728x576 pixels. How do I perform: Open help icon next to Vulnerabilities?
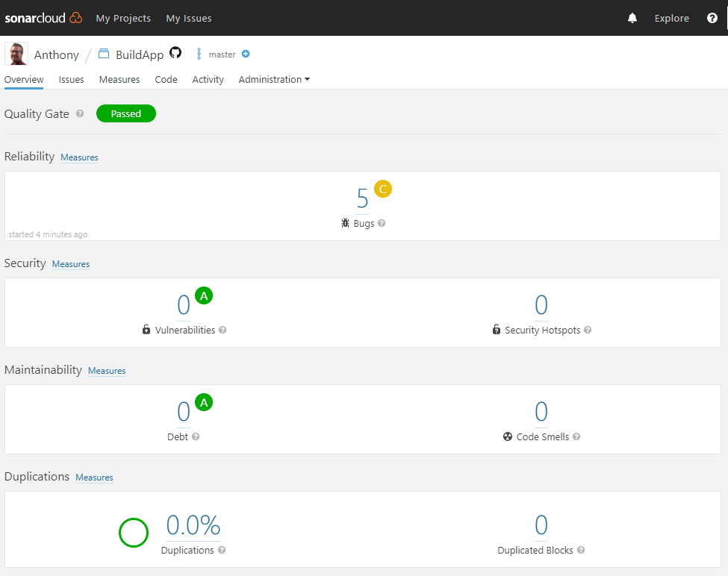click(x=223, y=330)
